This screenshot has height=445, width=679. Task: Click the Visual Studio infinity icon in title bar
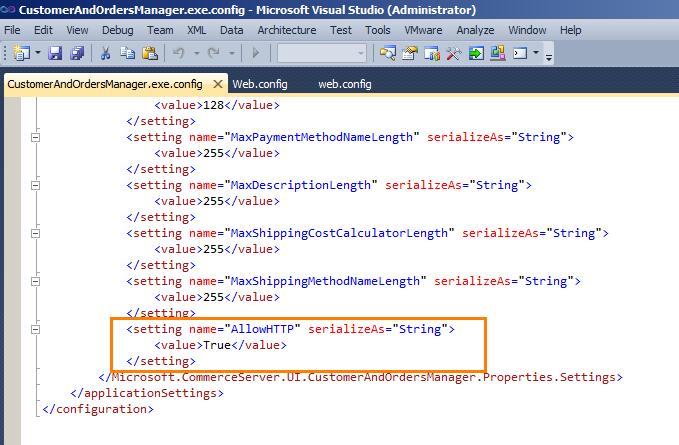pyautogui.click(x=8, y=9)
